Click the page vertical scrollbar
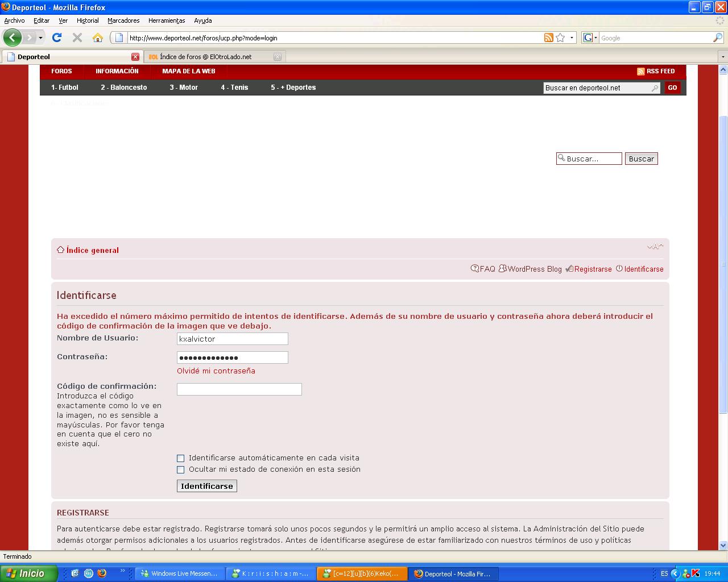The height and width of the screenshot is (582, 728). pyautogui.click(x=723, y=261)
